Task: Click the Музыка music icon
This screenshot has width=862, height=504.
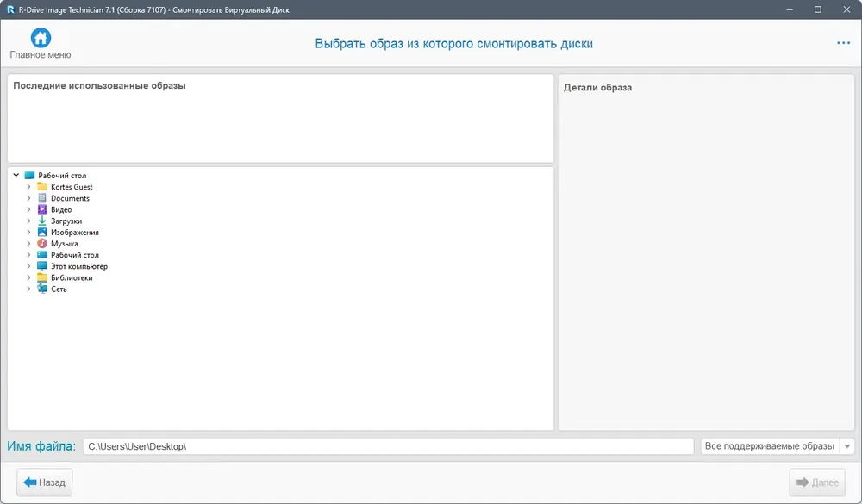Action: pos(41,244)
